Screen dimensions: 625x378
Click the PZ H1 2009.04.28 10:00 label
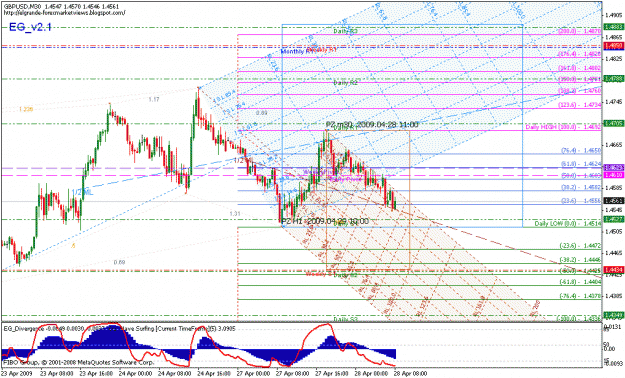tap(325, 221)
